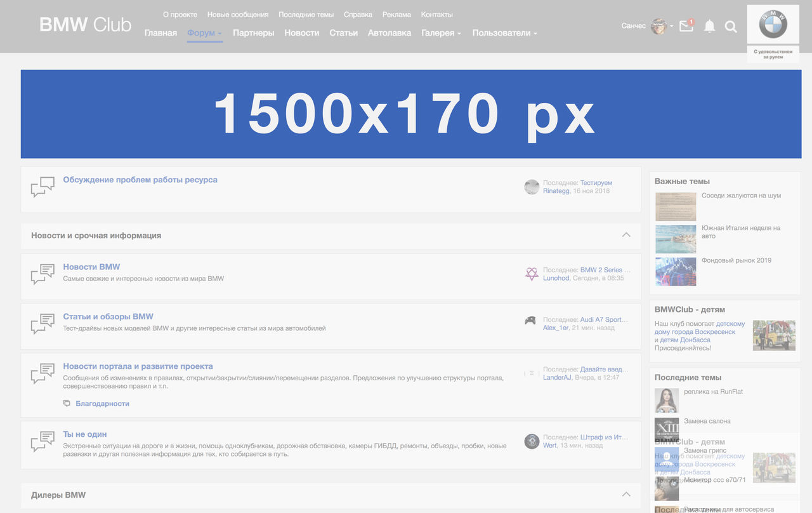Viewport: 812px width, 513px height.
Task: Open the LanderAJ user profile link
Action: (x=558, y=377)
